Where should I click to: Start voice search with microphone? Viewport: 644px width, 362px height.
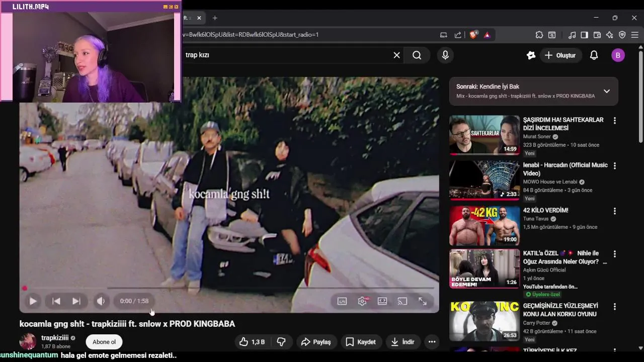click(x=445, y=55)
